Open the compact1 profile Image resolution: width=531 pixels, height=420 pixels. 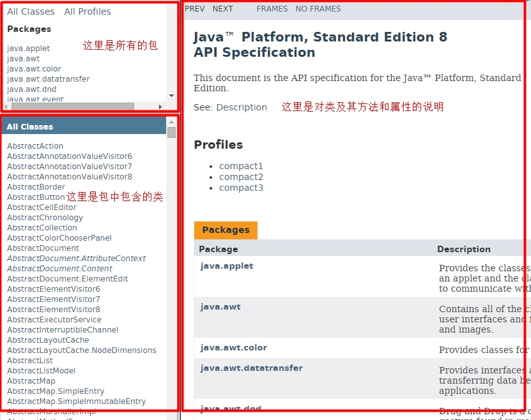tap(241, 166)
